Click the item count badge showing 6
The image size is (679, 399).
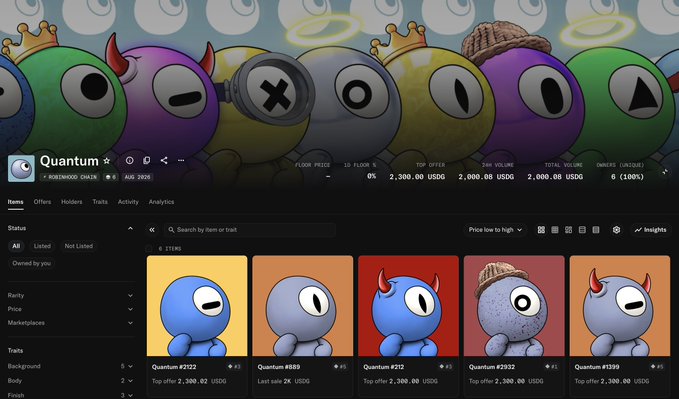[x=110, y=177]
